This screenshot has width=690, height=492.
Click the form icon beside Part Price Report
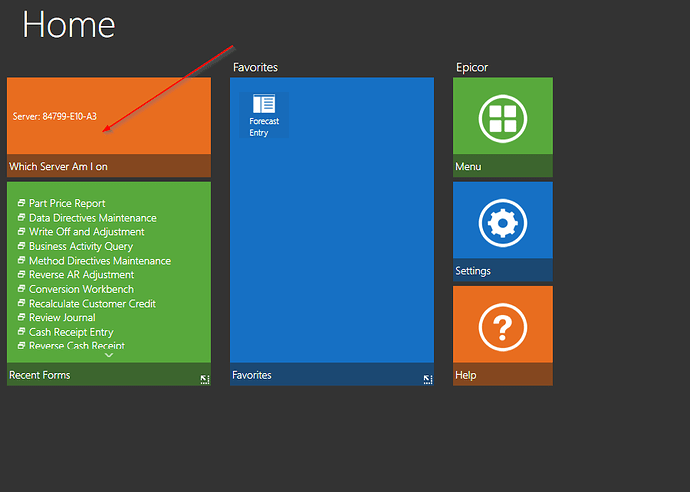[x=21, y=203]
